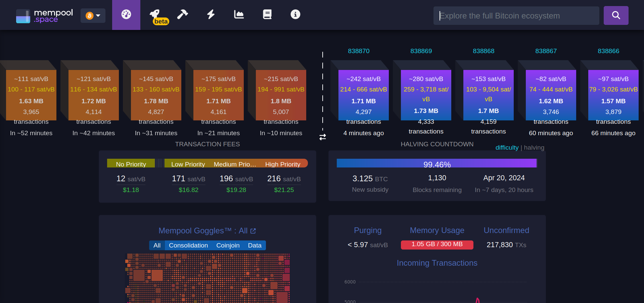The width and height of the screenshot is (644, 303).
Task: Select the Coinjoin goggles filter
Action: pos(228,245)
